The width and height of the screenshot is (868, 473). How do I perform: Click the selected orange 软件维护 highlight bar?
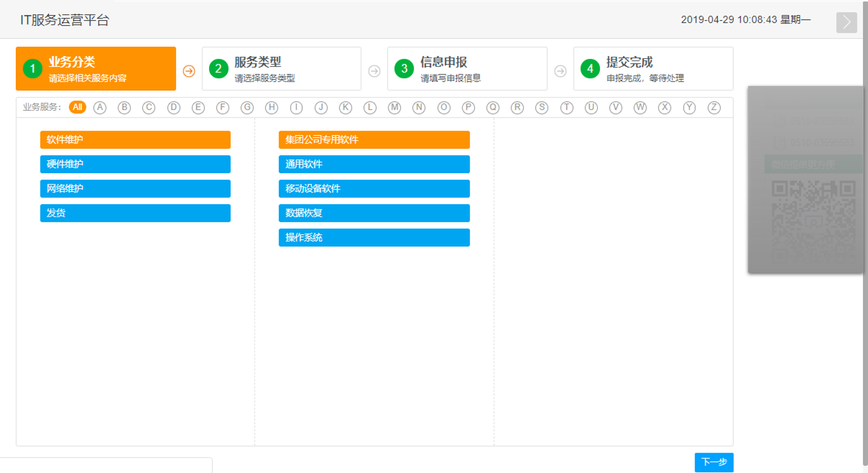[x=135, y=140]
